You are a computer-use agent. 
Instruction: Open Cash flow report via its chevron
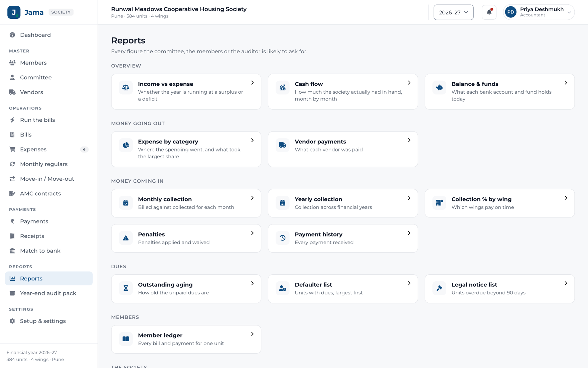pyautogui.click(x=409, y=83)
